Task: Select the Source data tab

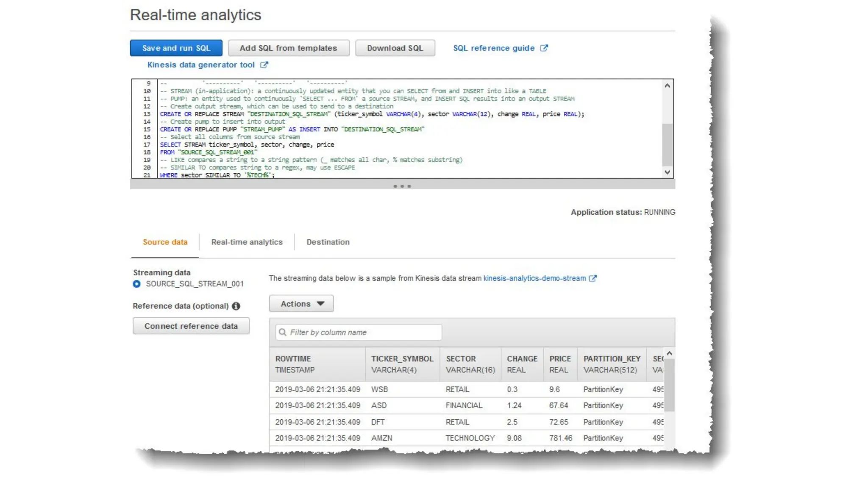Action: 165,242
